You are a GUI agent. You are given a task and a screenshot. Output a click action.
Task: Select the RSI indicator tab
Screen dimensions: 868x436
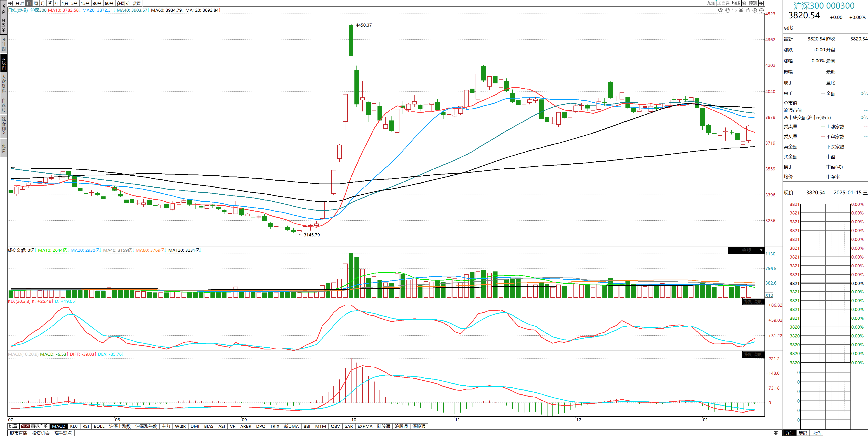[x=86, y=426]
